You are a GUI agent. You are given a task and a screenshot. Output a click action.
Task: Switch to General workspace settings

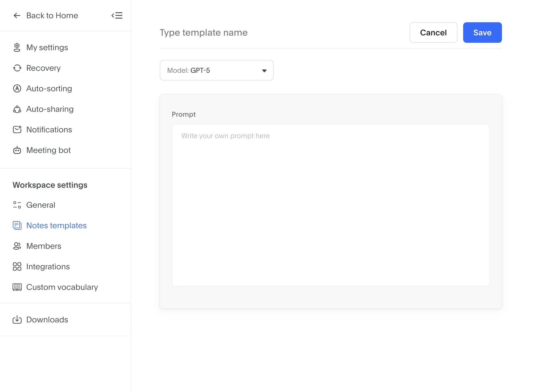pos(41,205)
